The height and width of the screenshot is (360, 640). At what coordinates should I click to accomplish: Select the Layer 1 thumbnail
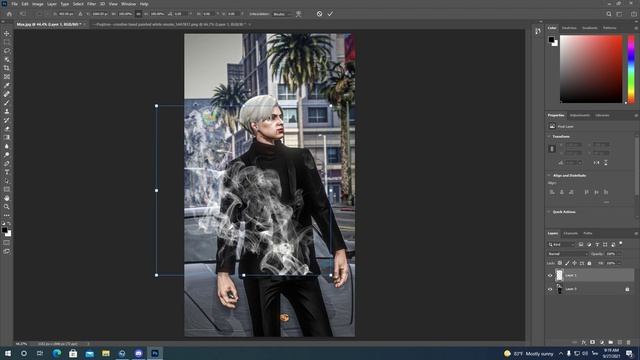(559, 276)
